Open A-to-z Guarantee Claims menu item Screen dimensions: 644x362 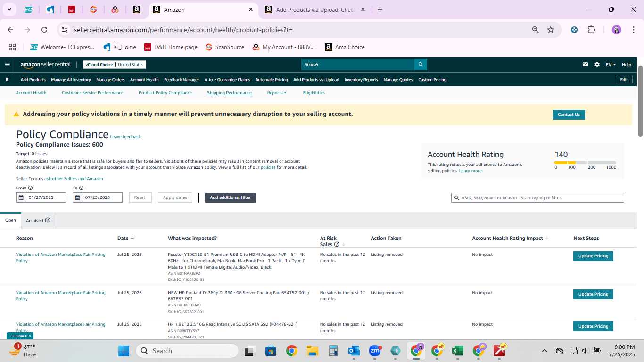click(227, 80)
